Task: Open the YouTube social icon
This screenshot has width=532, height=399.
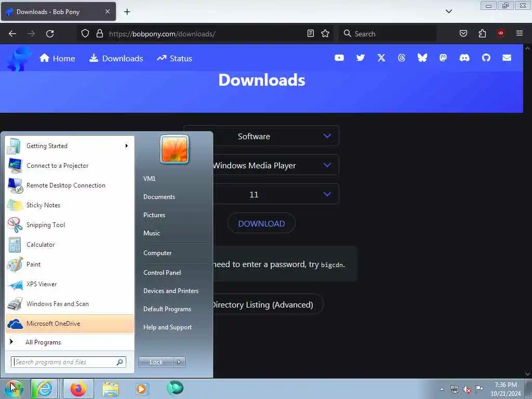Action: [x=339, y=58]
